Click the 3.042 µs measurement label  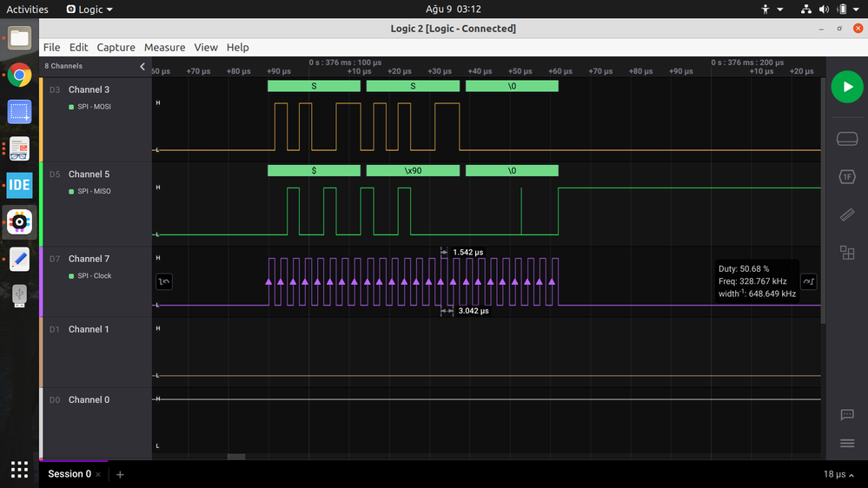[x=474, y=311]
